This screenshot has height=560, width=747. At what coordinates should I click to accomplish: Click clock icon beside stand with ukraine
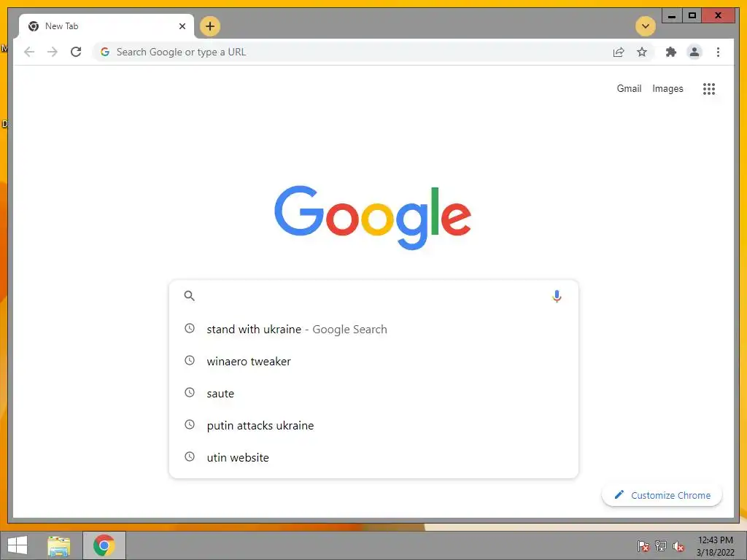(190, 328)
